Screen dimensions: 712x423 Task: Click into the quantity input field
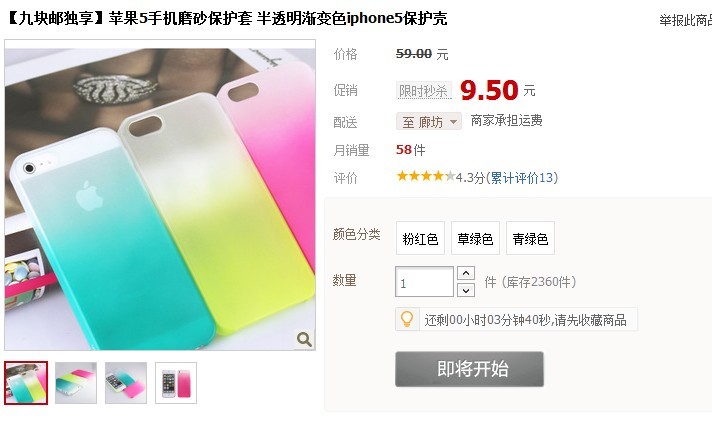pyautogui.click(x=424, y=282)
